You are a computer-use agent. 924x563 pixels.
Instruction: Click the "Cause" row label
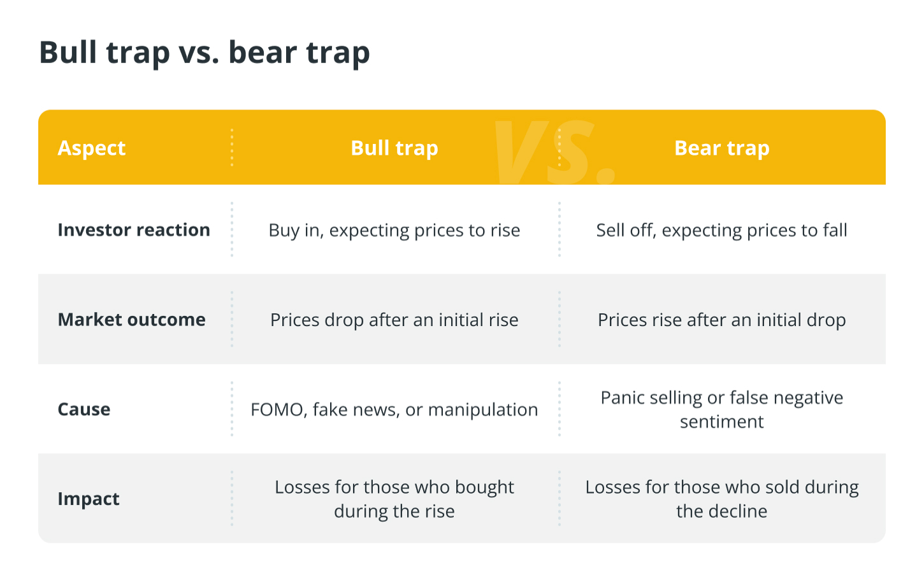(84, 410)
